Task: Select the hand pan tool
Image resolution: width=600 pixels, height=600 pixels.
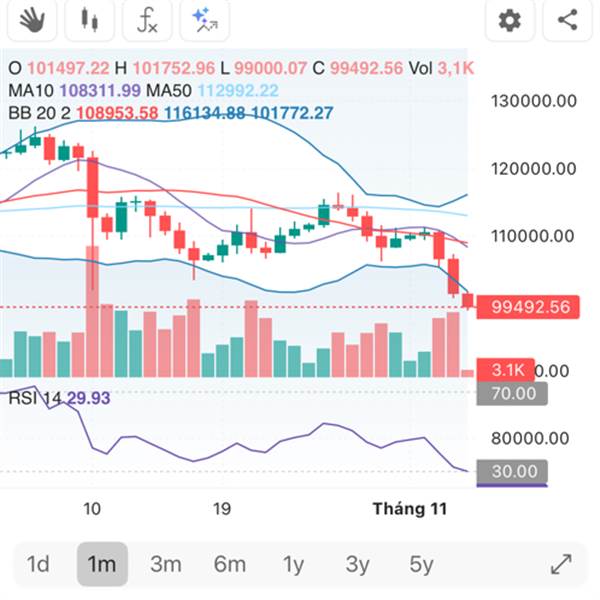Action: [33, 19]
